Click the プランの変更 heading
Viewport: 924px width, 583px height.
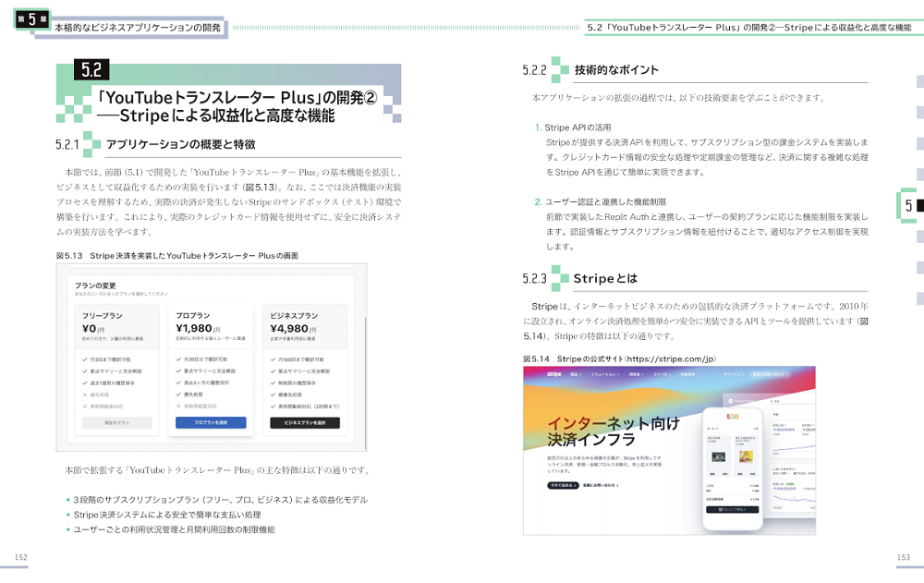95,285
